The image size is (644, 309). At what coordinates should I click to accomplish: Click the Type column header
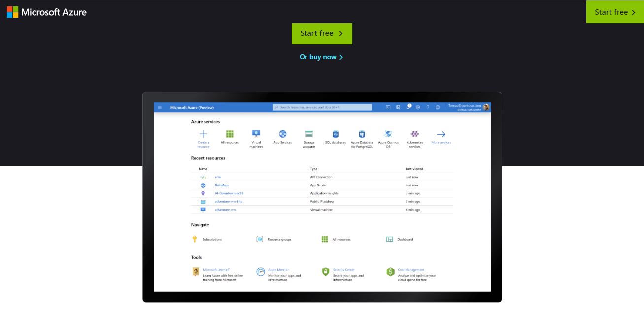[x=314, y=169]
